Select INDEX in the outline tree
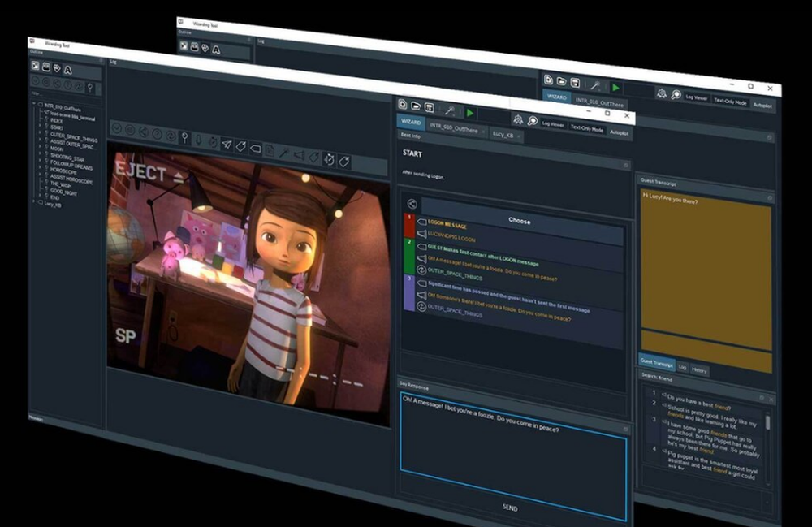This screenshot has width=812, height=527. click(56, 120)
